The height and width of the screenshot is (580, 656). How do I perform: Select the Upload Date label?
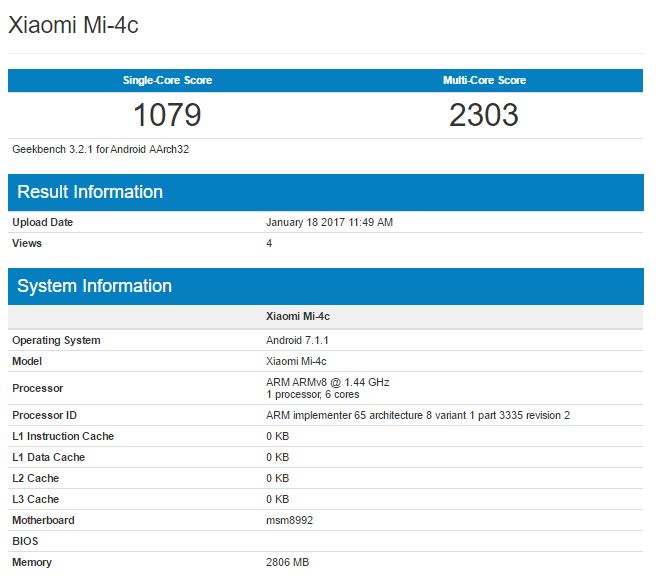43,222
